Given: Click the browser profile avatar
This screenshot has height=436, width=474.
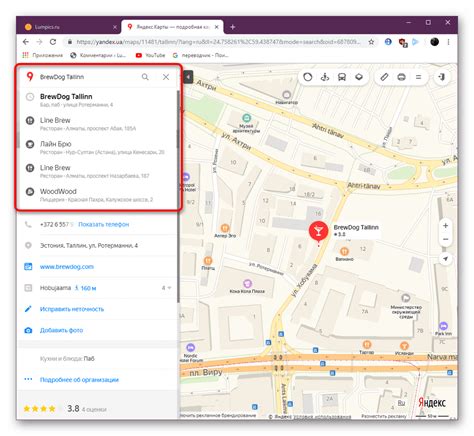Looking at the screenshot, I should 434,42.
